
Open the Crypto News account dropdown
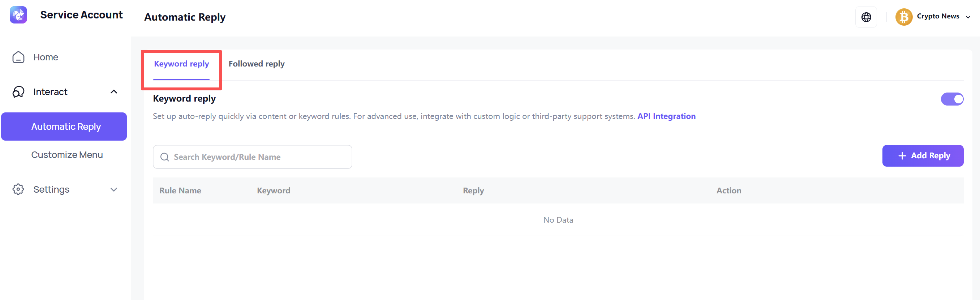pyautogui.click(x=968, y=17)
